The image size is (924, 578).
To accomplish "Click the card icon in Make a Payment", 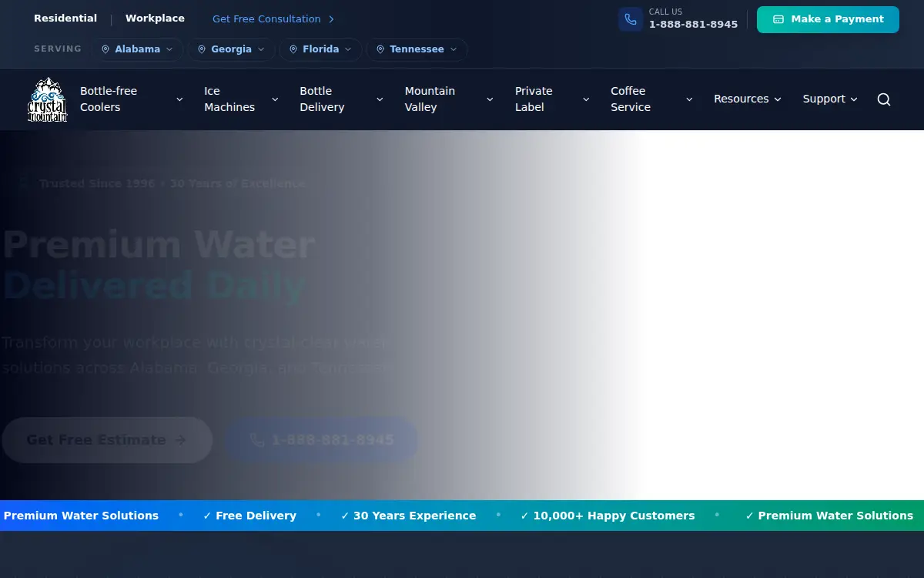I will [x=778, y=19].
